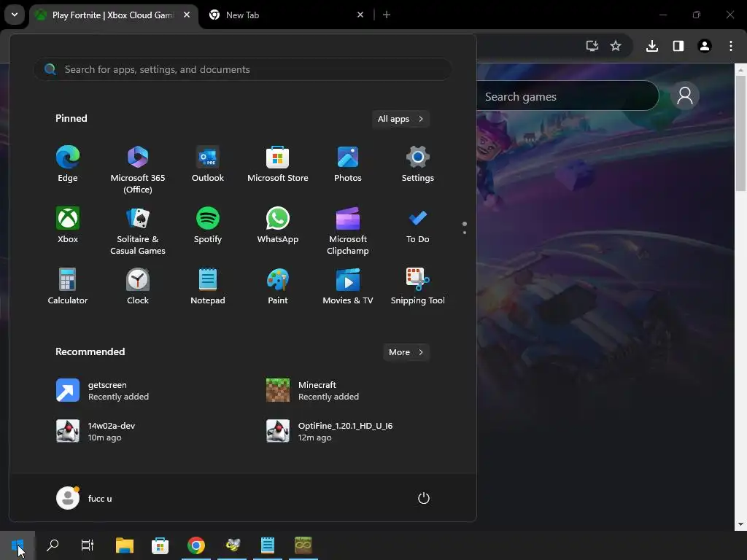The height and width of the screenshot is (560, 747).
Task: Open Microsoft Store from pinned apps
Action: point(278,164)
